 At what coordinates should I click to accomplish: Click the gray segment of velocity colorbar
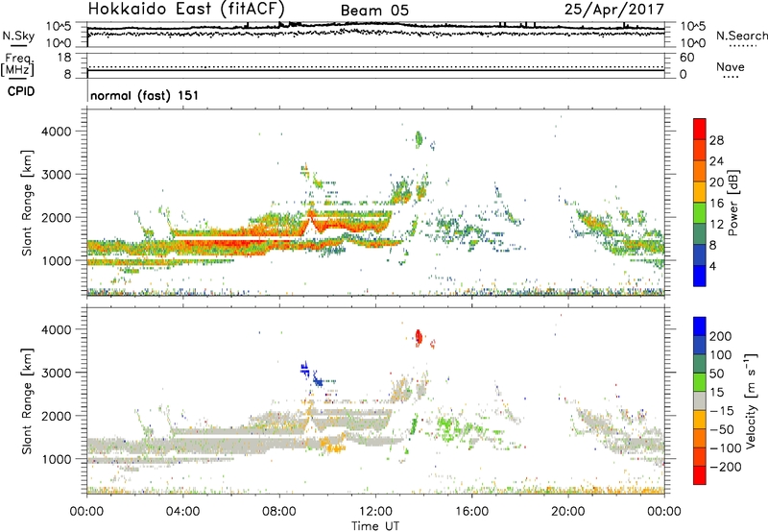click(x=700, y=400)
